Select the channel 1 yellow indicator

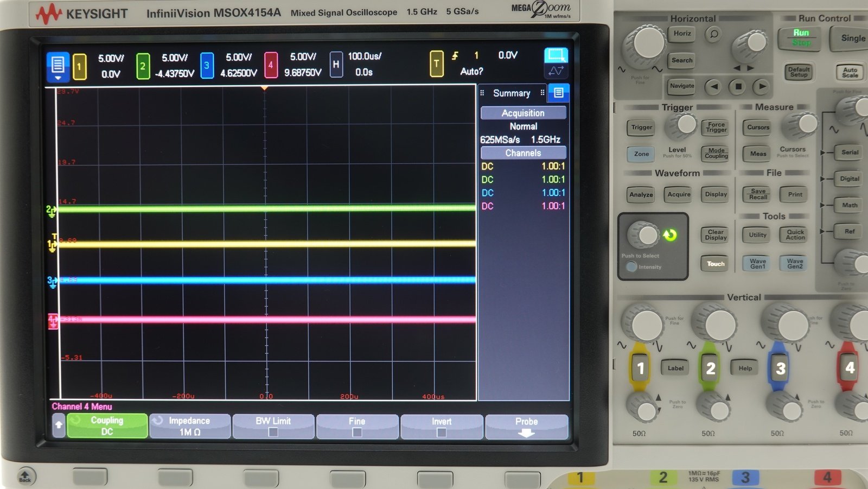79,67
